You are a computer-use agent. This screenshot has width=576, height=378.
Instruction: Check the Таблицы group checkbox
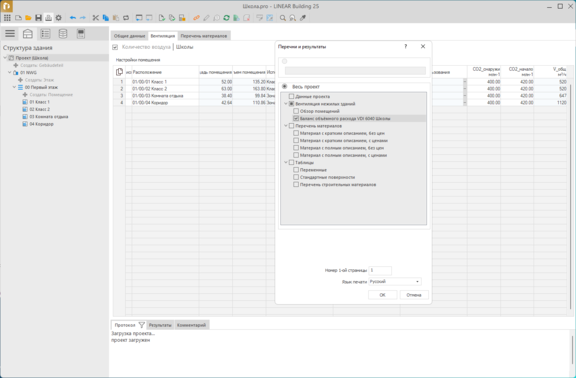click(291, 163)
